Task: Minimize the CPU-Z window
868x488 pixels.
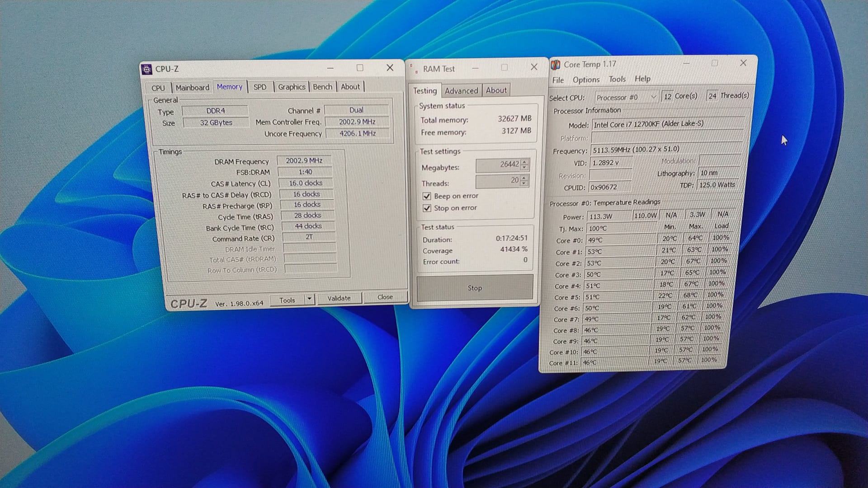Action: click(330, 68)
